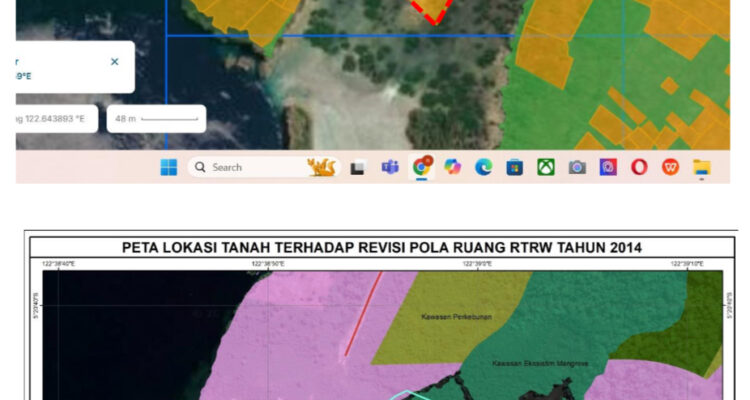
Task: Click the 48 m map scale bar
Action: point(155,119)
